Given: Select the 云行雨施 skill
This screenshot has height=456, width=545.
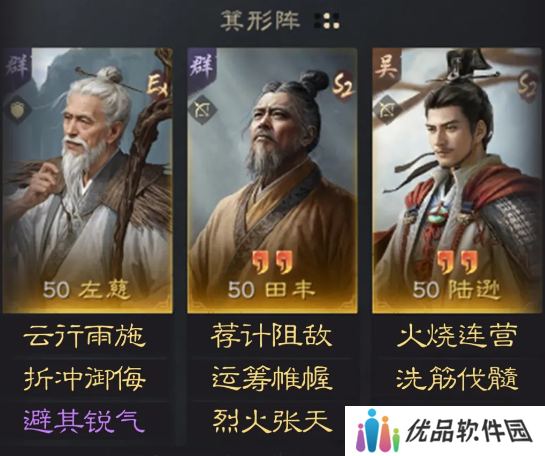Looking at the screenshot, I should point(84,336).
